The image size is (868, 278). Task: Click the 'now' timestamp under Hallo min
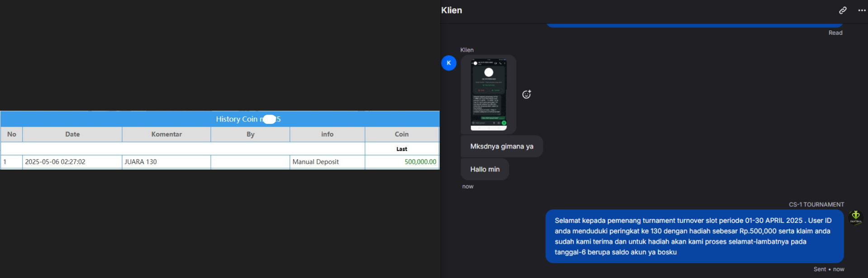click(x=468, y=186)
